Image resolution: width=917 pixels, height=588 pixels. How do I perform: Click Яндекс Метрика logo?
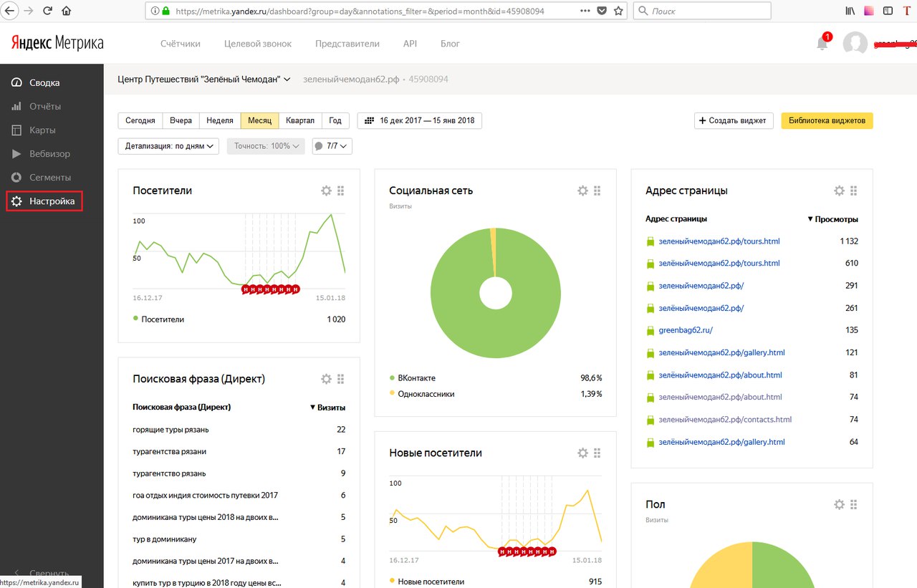57,44
